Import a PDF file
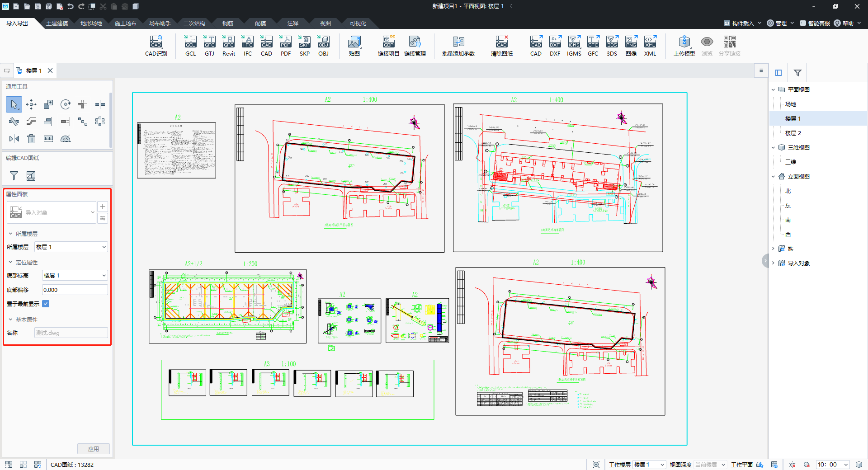The width and height of the screenshot is (868, 470). pos(286,46)
